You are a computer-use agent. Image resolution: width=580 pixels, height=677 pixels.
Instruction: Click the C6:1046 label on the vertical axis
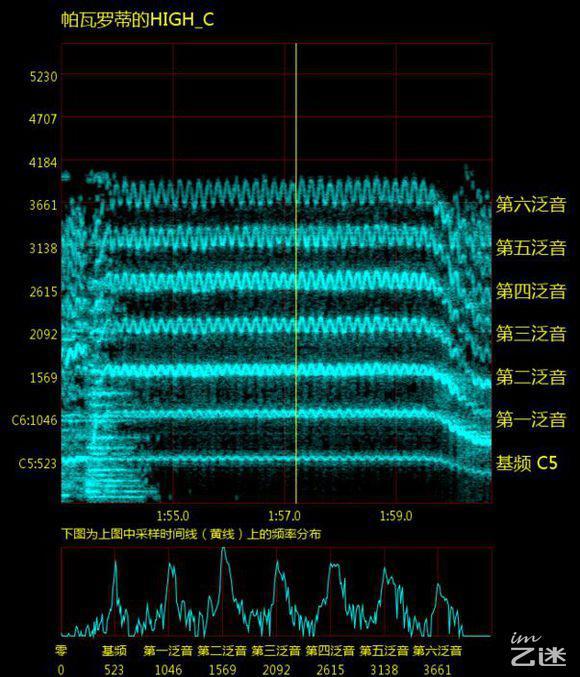(x=35, y=420)
